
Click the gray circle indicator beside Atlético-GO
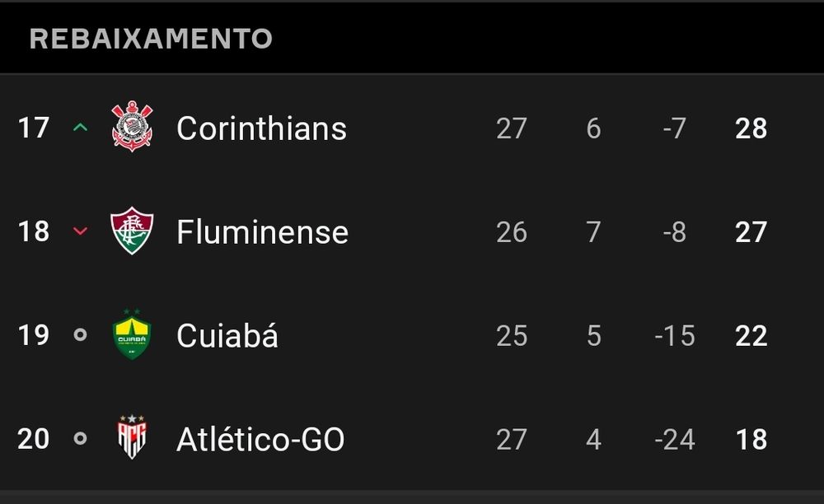click(81, 438)
